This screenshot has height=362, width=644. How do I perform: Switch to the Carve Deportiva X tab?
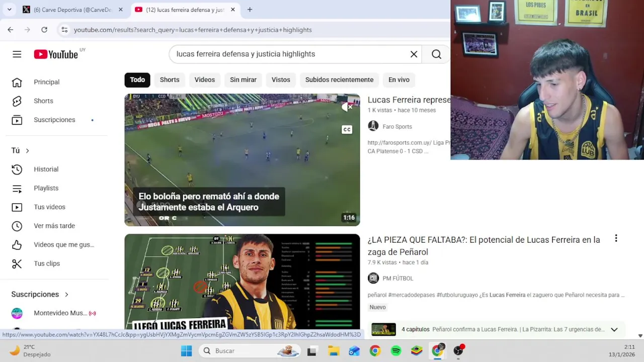(72, 10)
